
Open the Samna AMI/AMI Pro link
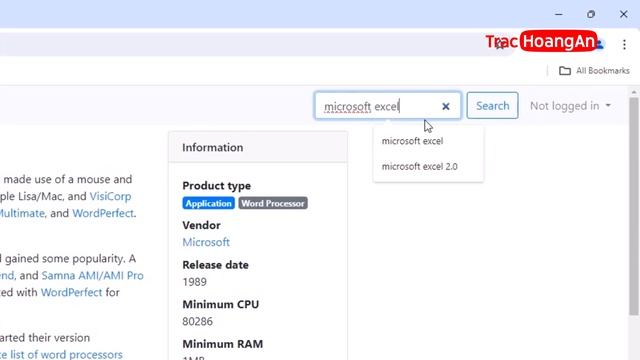point(92,275)
